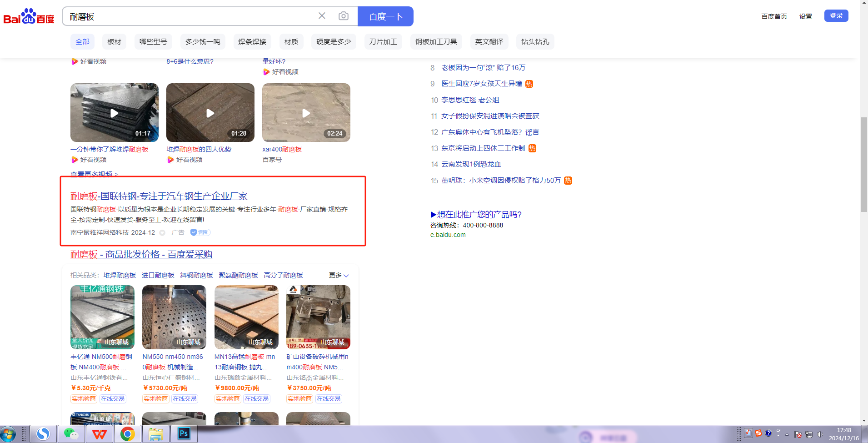Open hot search 老板因为一句“滚”赔了16万
This screenshot has width=868, height=443.
tap(484, 68)
